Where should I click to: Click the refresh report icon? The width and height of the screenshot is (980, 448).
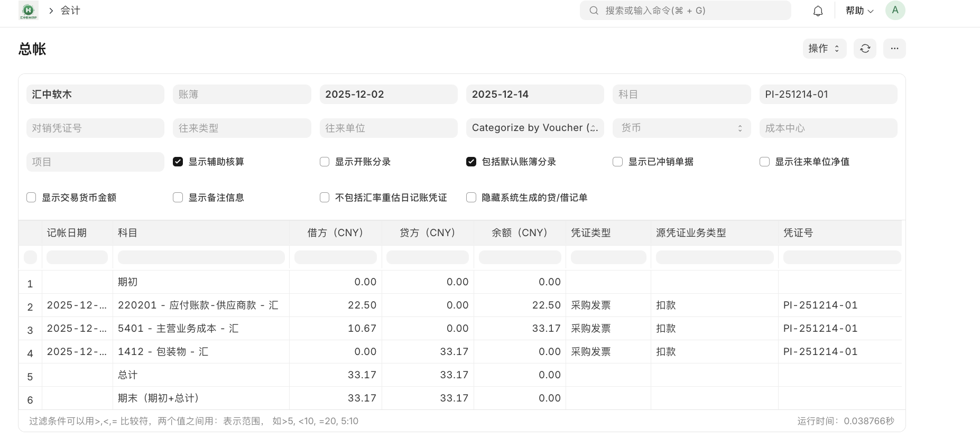pyautogui.click(x=865, y=49)
